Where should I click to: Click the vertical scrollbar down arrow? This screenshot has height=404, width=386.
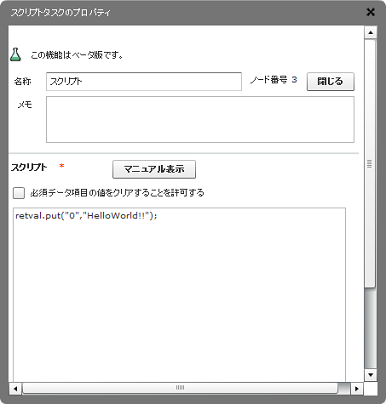[x=370, y=375]
